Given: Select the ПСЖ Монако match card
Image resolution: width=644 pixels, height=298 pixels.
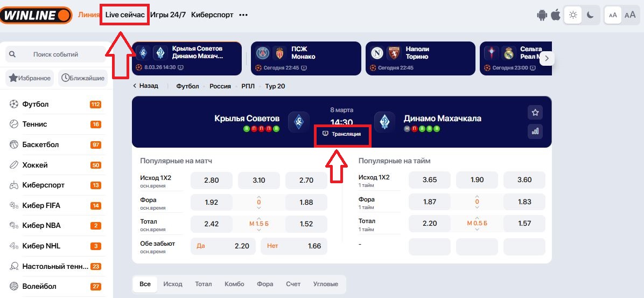Looking at the screenshot, I should pos(305,58).
